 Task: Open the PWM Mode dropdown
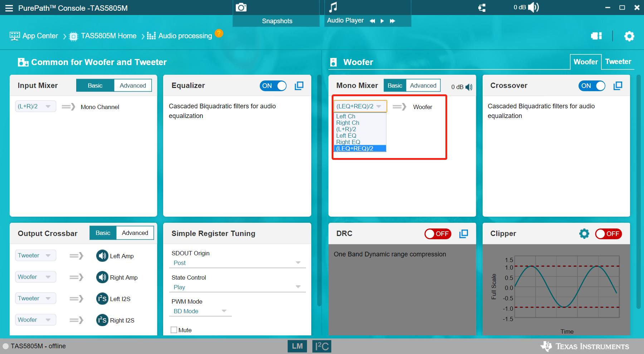coord(200,311)
